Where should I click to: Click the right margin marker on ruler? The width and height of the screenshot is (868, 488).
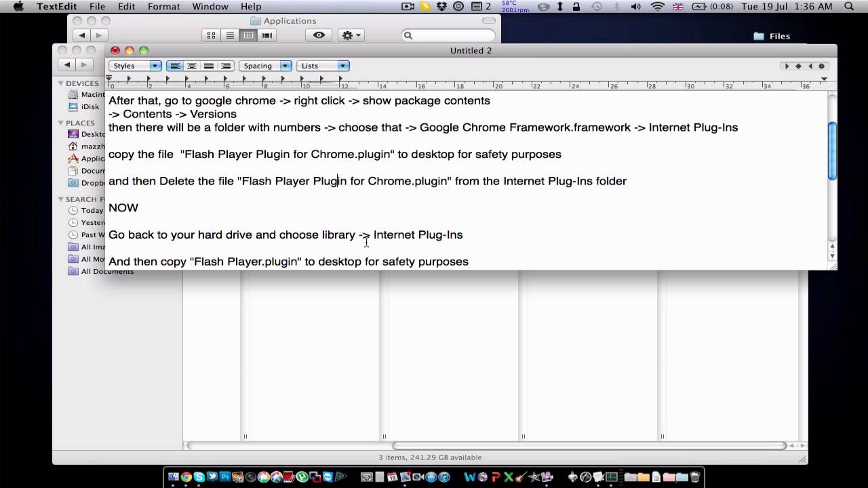824,79
